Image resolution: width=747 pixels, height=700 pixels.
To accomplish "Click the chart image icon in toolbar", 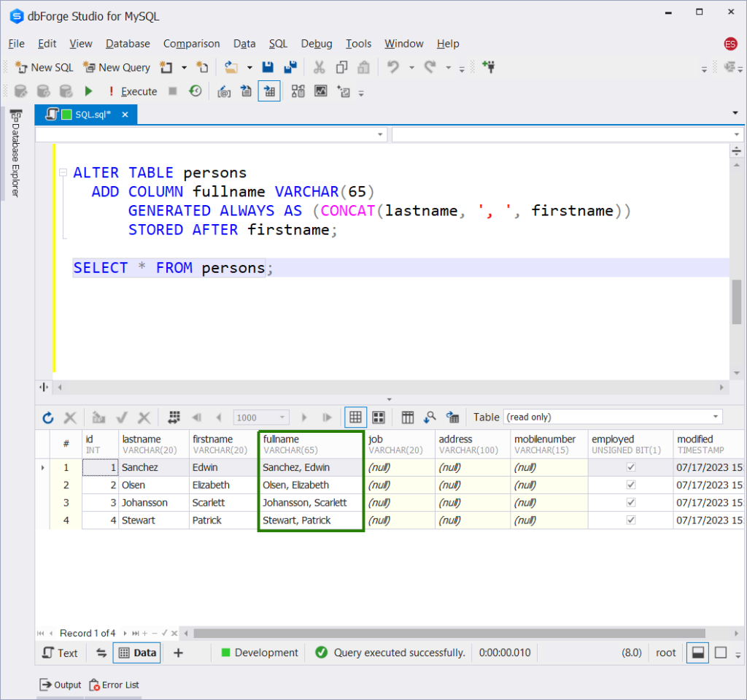I will coord(321,91).
